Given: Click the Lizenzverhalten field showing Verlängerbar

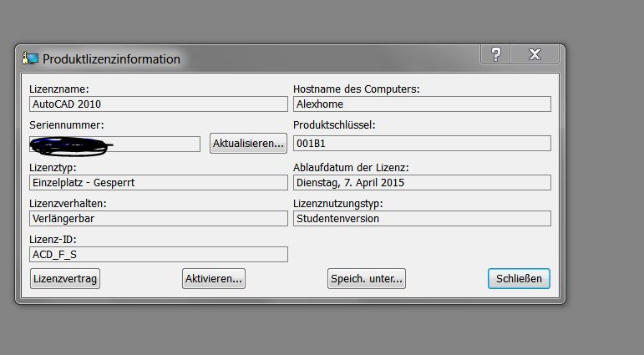Looking at the screenshot, I should (x=159, y=218).
